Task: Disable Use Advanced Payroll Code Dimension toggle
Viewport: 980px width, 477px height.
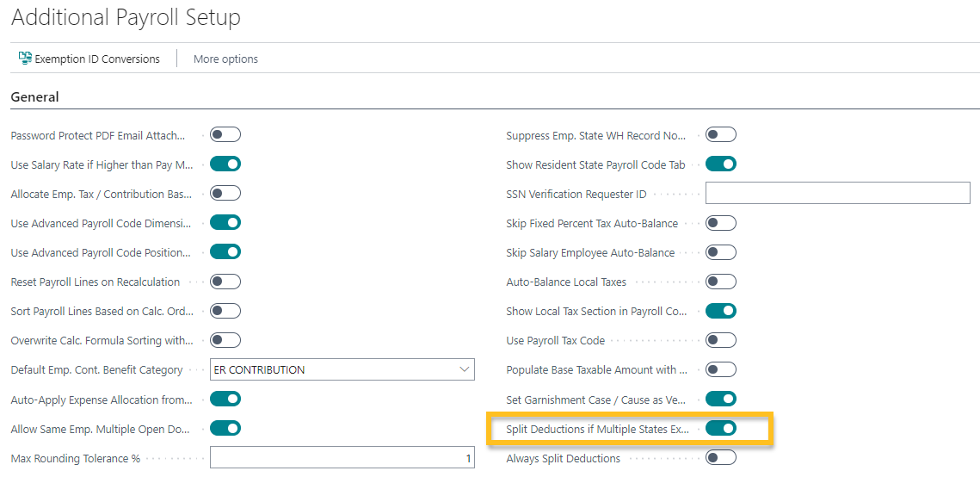Action: (225, 223)
